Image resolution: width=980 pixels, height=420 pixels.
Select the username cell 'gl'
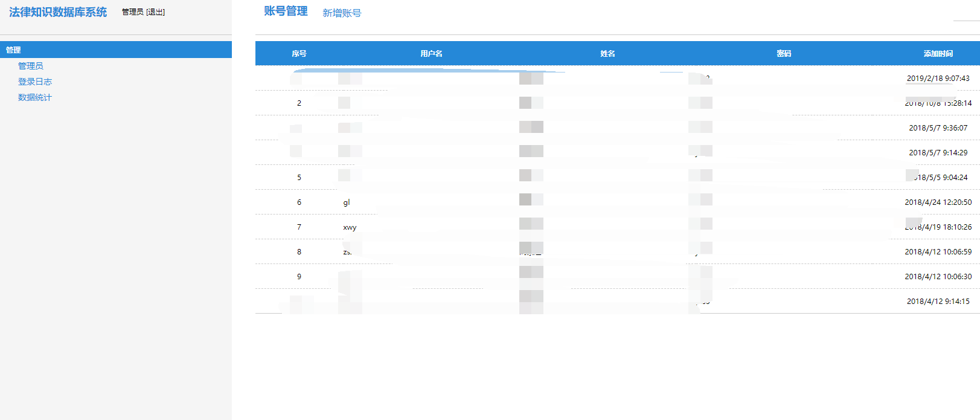[347, 202]
